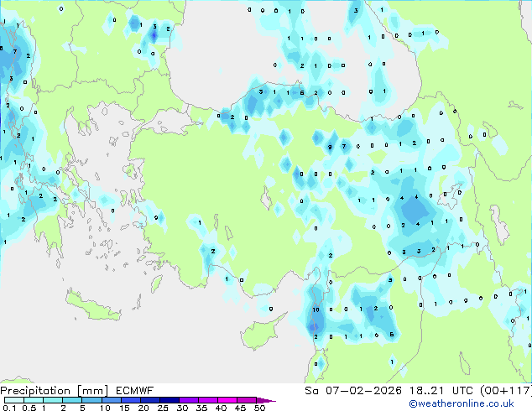This screenshot has width=532, height=411.
Task: Pick the 15–20 mm legend swatch
Action: (131, 400)
